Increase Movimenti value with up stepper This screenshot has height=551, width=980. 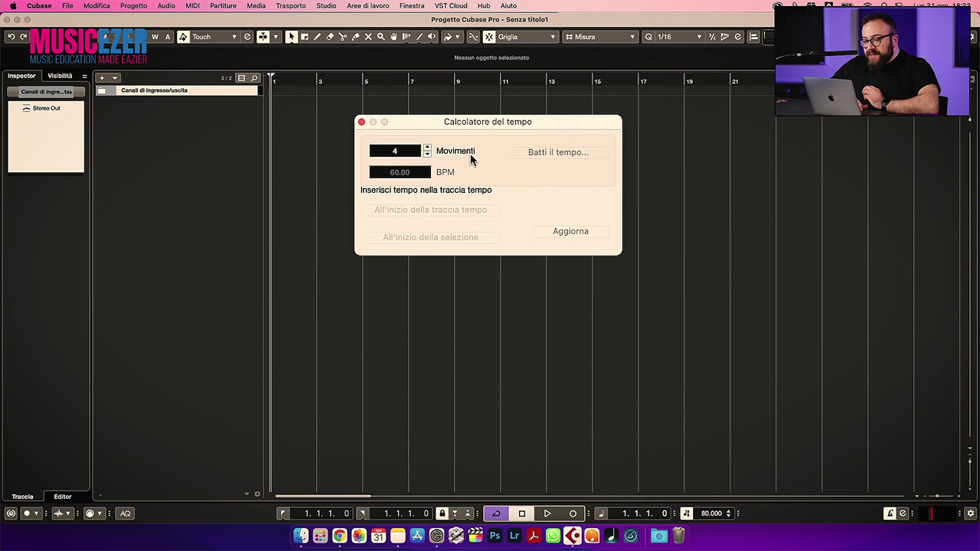coord(427,148)
